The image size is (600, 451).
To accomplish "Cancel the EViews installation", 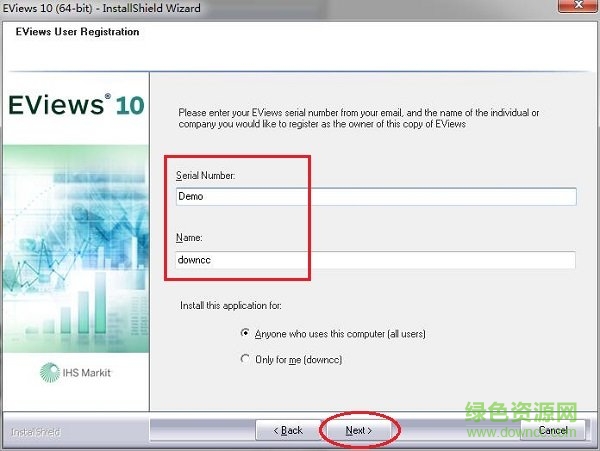I will pyautogui.click(x=553, y=430).
